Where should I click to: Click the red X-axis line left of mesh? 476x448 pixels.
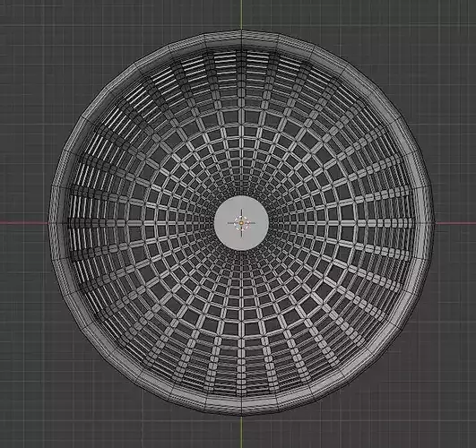coord(23,223)
